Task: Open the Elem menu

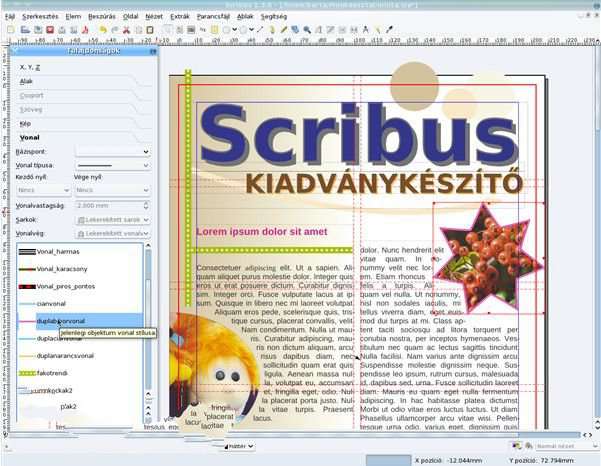Action: (x=73, y=16)
